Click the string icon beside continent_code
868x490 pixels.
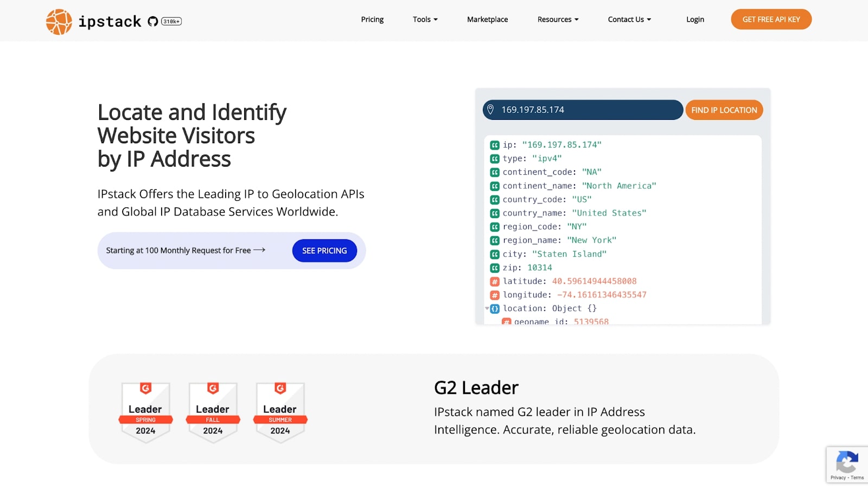[x=495, y=172]
